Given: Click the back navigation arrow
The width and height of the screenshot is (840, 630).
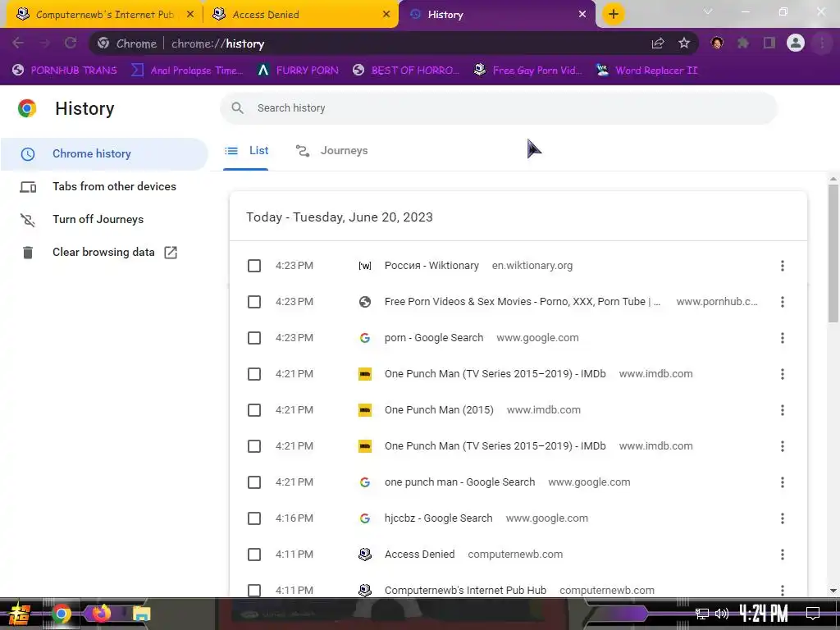Looking at the screenshot, I should (x=18, y=43).
